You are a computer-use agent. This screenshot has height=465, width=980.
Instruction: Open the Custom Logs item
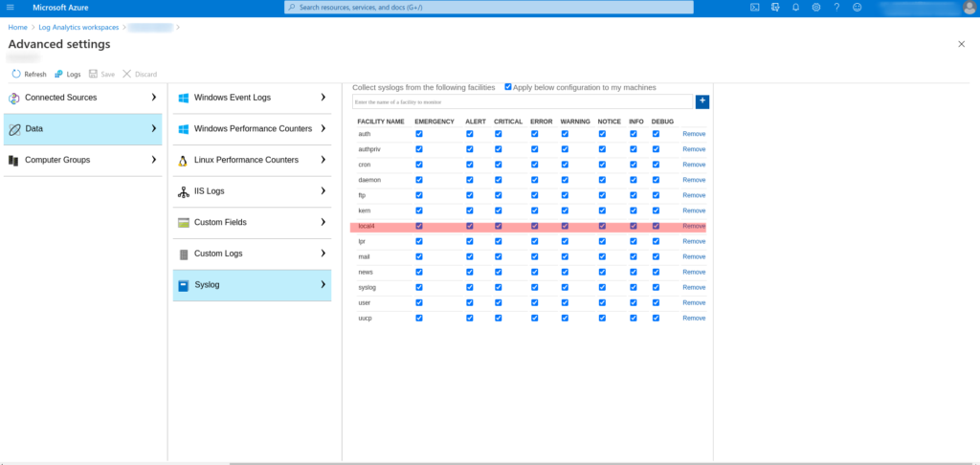(252, 255)
